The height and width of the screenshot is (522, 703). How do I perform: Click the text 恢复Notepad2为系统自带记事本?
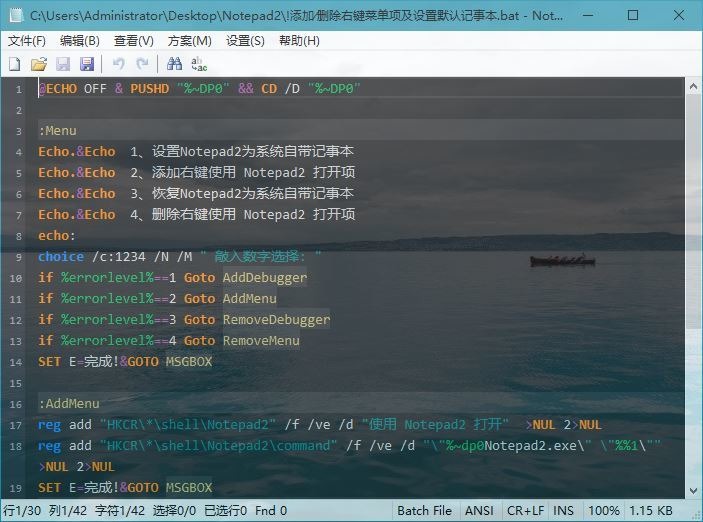253,194
